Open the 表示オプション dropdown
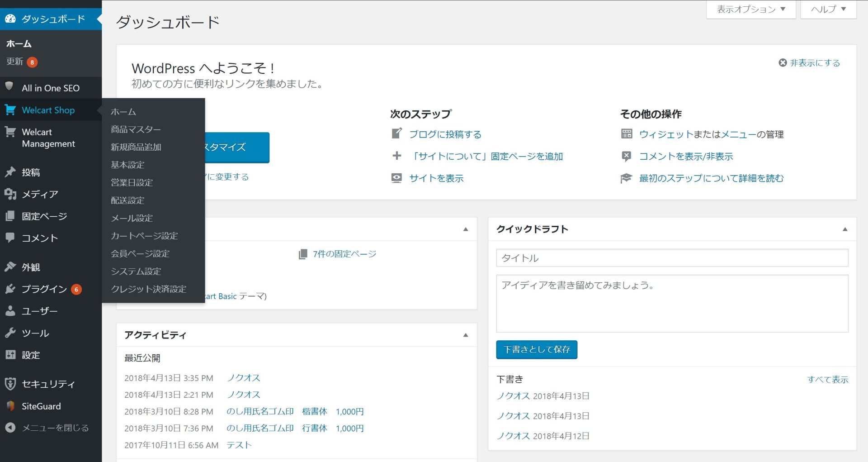 point(751,9)
